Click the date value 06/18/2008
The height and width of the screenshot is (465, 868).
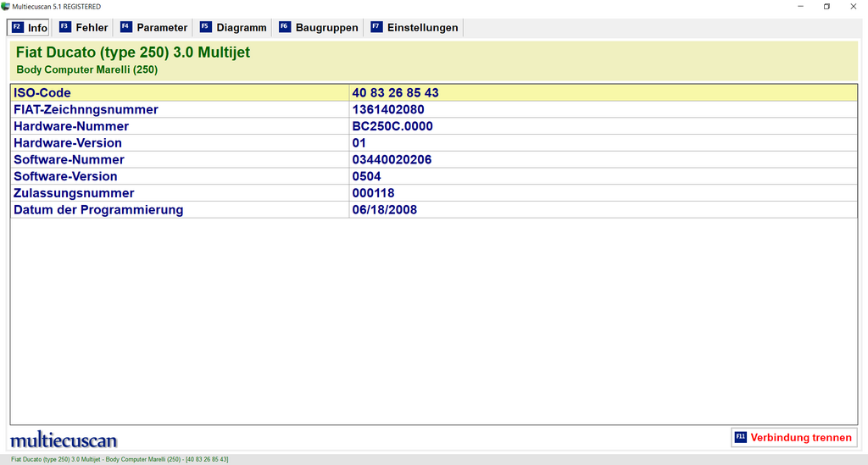click(385, 209)
